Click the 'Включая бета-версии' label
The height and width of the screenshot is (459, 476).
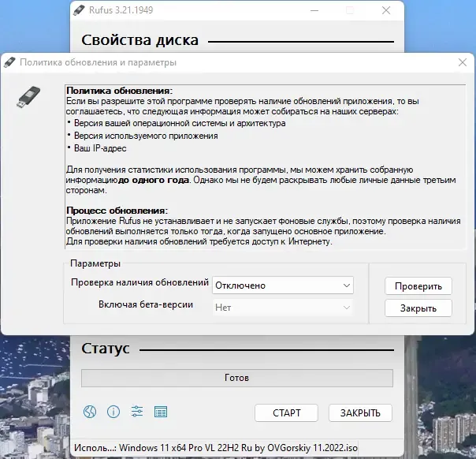coord(146,304)
